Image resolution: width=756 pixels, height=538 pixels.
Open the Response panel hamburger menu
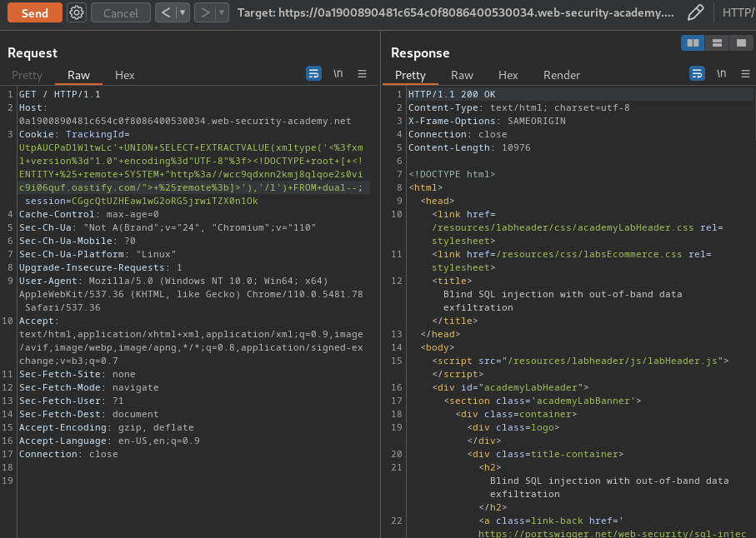pyautogui.click(x=745, y=73)
